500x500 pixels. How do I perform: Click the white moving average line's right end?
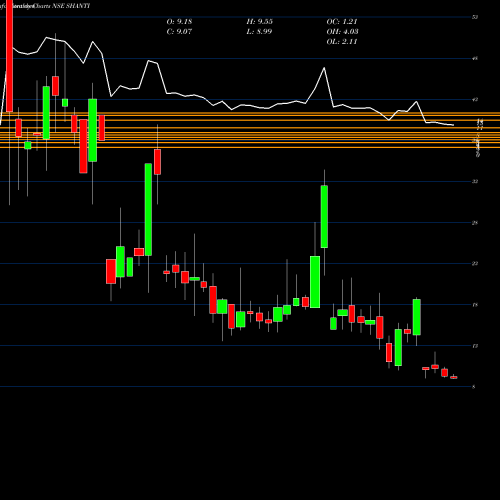point(453,125)
